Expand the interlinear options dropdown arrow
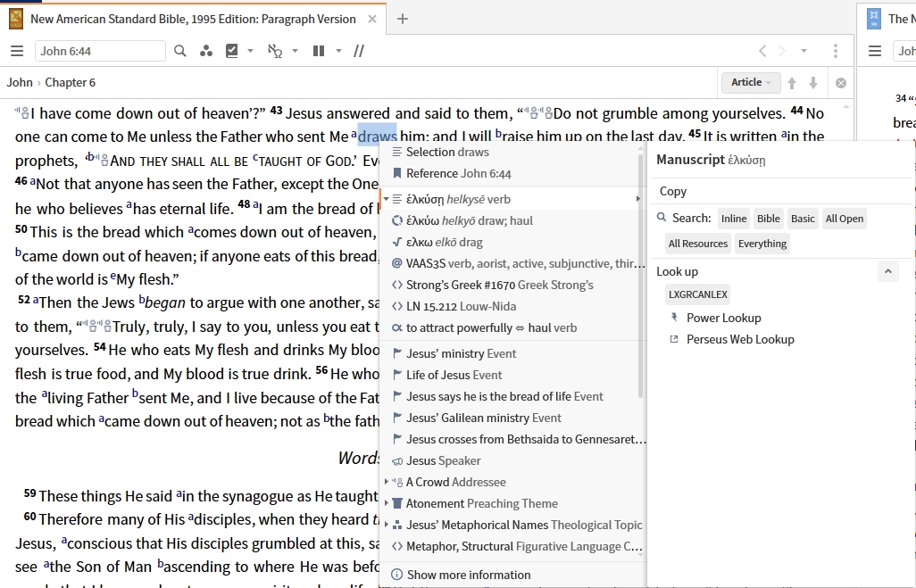 295,52
